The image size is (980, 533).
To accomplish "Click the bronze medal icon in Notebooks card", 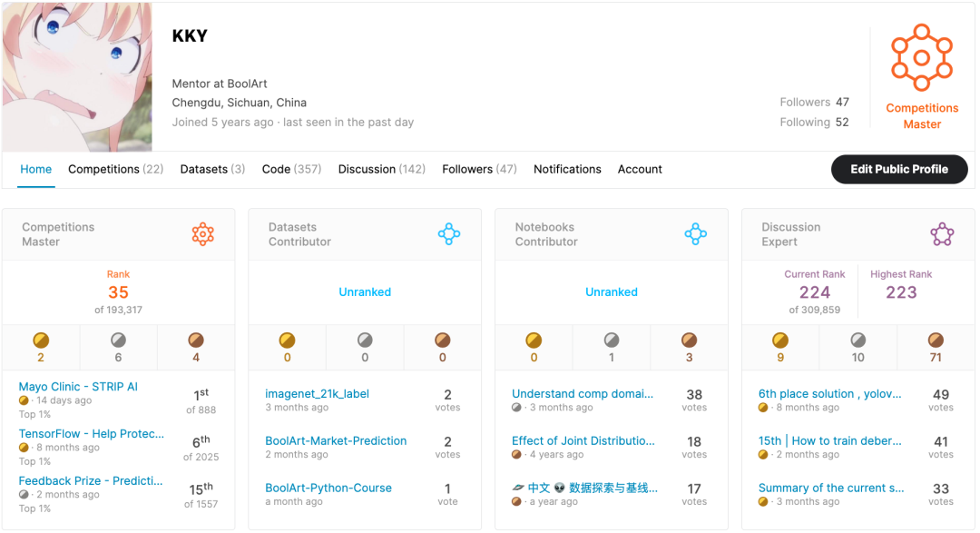I will click(x=690, y=340).
